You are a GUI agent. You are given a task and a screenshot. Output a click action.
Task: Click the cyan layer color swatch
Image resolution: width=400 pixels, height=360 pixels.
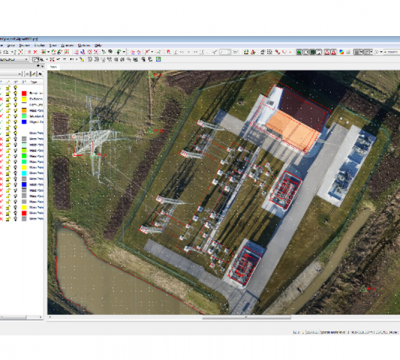pyautogui.click(x=24, y=173)
